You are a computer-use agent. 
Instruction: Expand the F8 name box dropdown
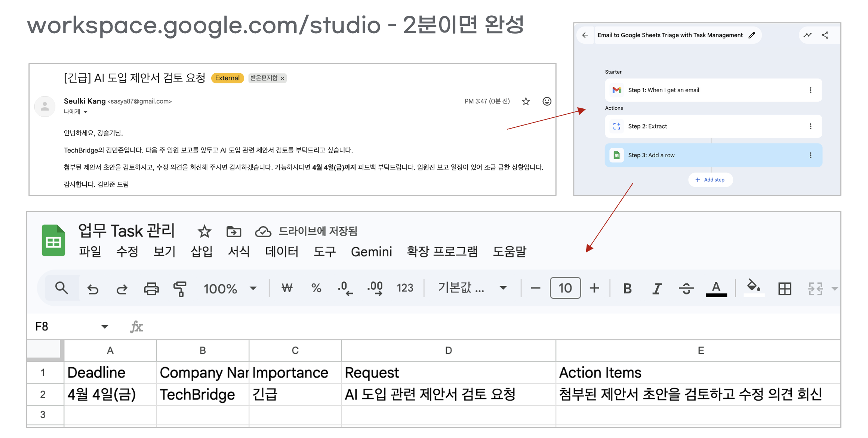[105, 327]
